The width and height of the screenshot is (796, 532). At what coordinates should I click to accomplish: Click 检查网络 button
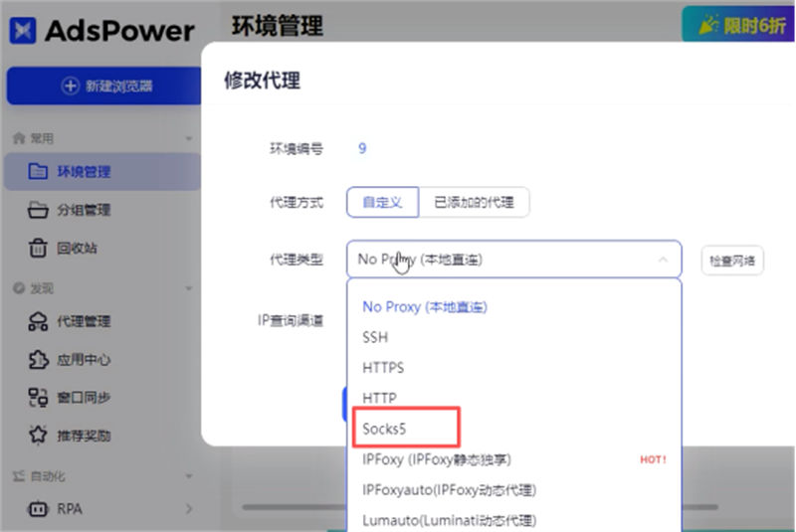pyautogui.click(x=732, y=261)
